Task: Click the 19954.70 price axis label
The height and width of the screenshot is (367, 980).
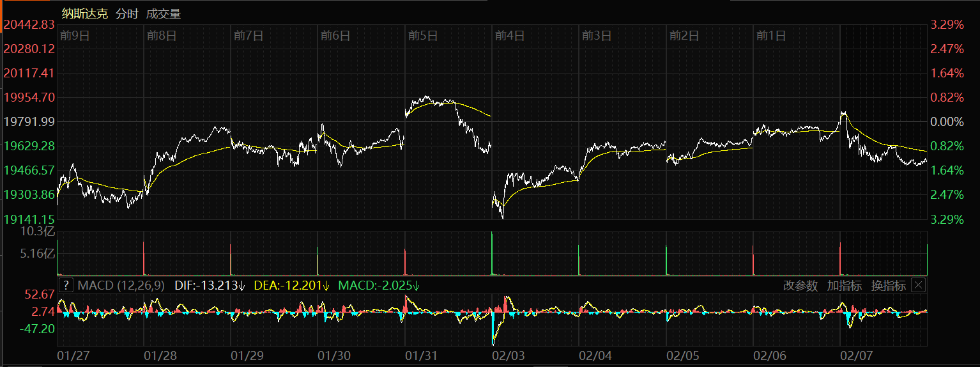Action: pos(29,97)
